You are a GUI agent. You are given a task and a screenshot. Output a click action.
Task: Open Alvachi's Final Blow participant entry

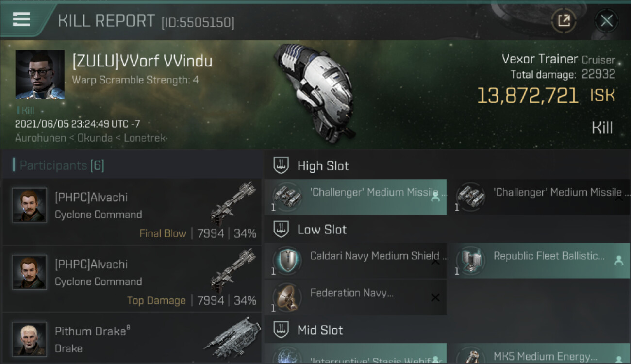(x=132, y=211)
